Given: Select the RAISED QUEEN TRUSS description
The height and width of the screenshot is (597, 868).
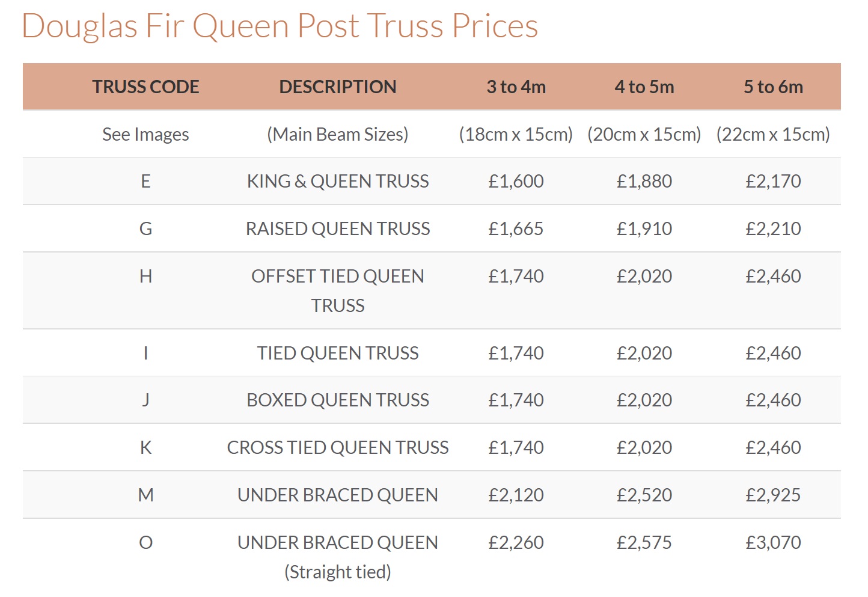Looking at the screenshot, I should click(x=338, y=228).
